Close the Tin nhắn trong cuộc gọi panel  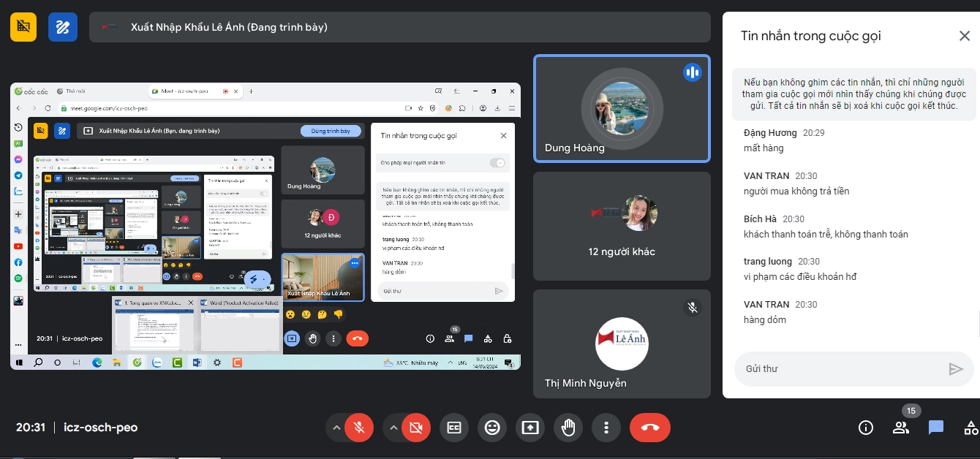pos(965,36)
